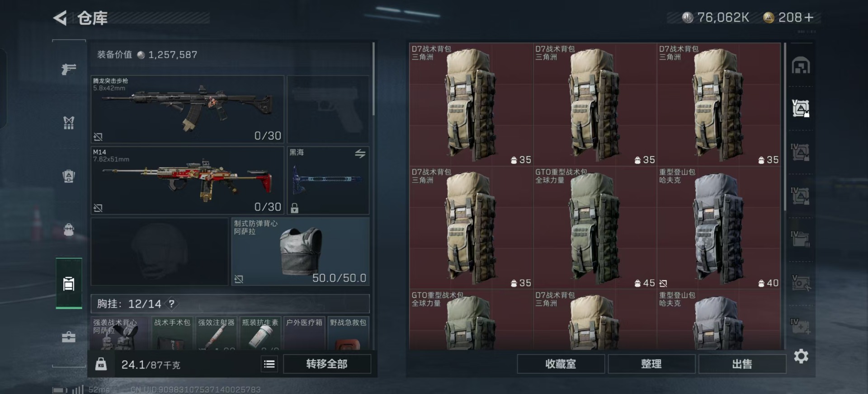The height and width of the screenshot is (394, 868).
Task: Open the backpack category in left sidebar
Action: 69,230
